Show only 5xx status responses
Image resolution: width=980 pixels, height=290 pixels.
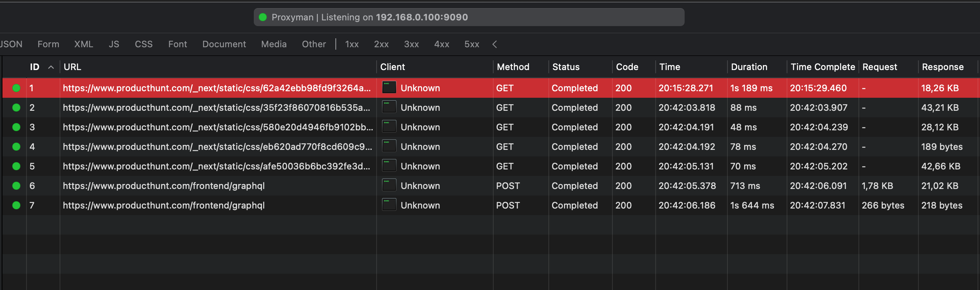472,44
